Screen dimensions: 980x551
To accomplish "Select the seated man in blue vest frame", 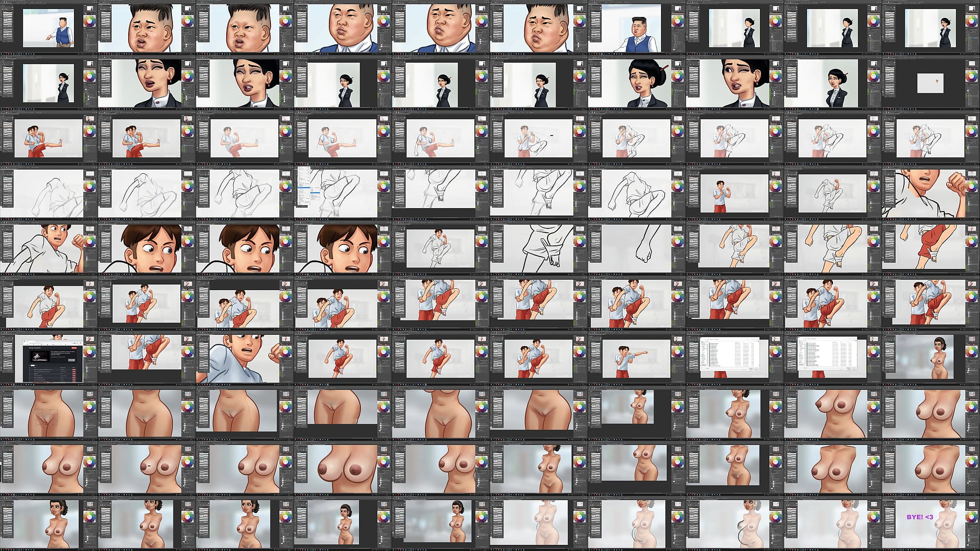I will point(637,27).
